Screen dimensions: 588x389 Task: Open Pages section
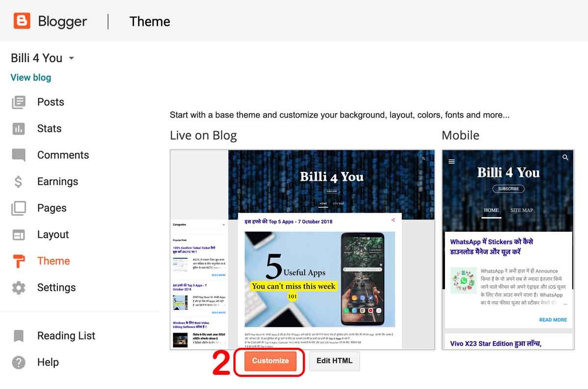pos(51,208)
